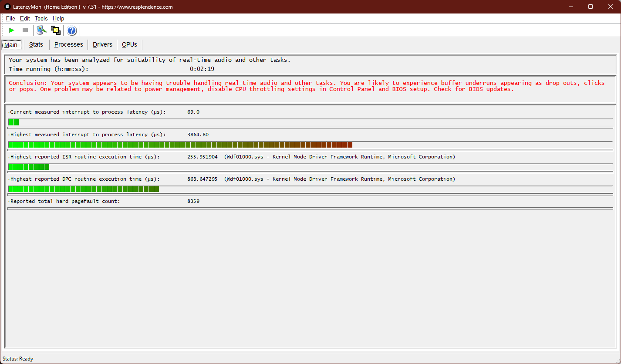Start monitoring with the green play icon
Viewport: 621px width, 364px height.
point(12,30)
